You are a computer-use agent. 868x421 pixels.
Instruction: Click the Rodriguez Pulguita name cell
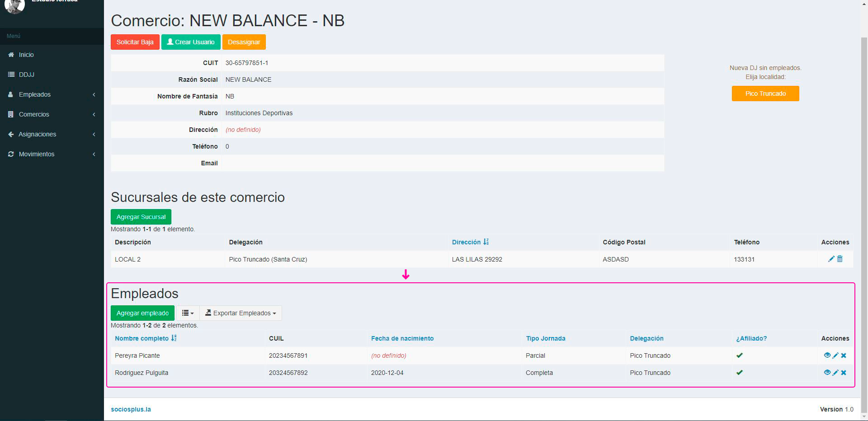tap(188, 373)
